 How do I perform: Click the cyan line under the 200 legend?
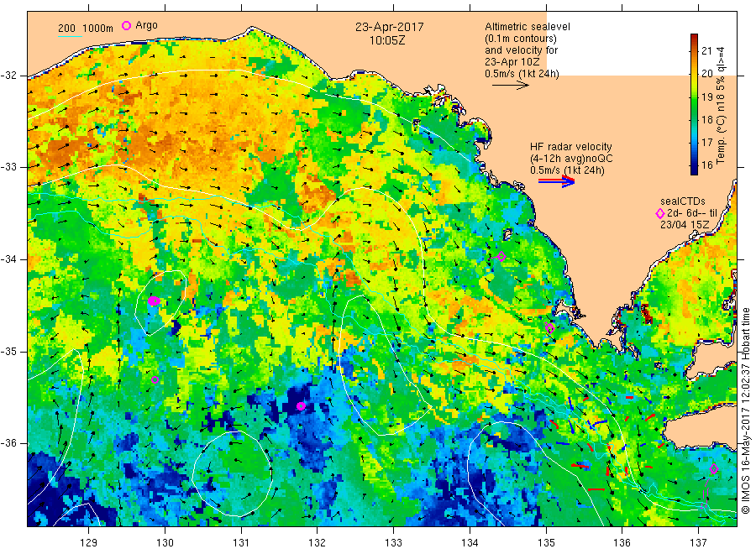(71, 35)
